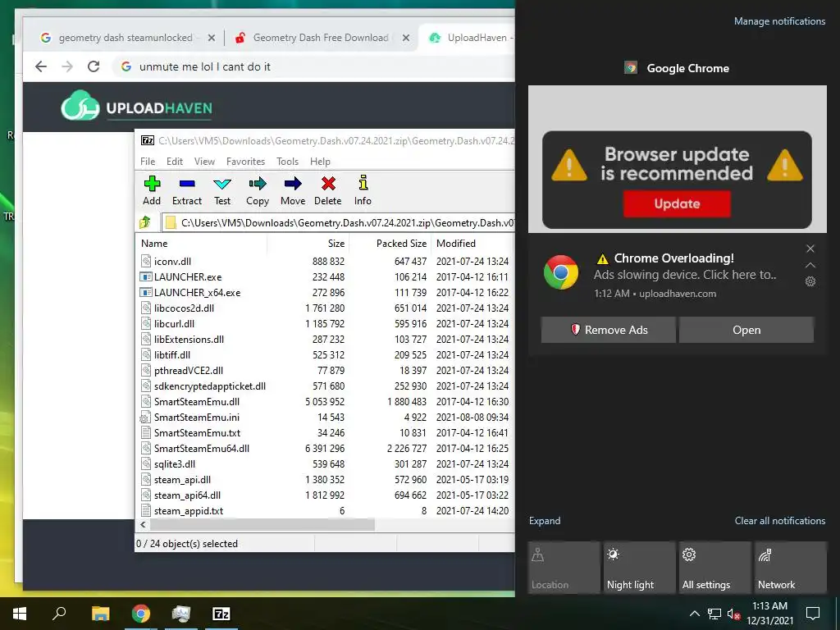Viewport: 840px width, 630px height.
Task: Click the Open notification button
Action: coord(746,330)
